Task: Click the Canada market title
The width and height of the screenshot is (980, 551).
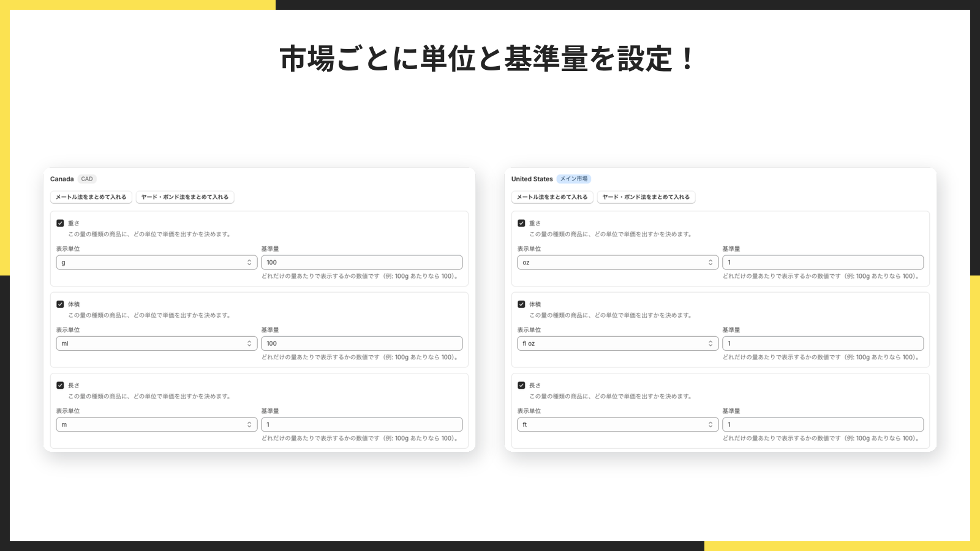Action: pyautogui.click(x=62, y=179)
